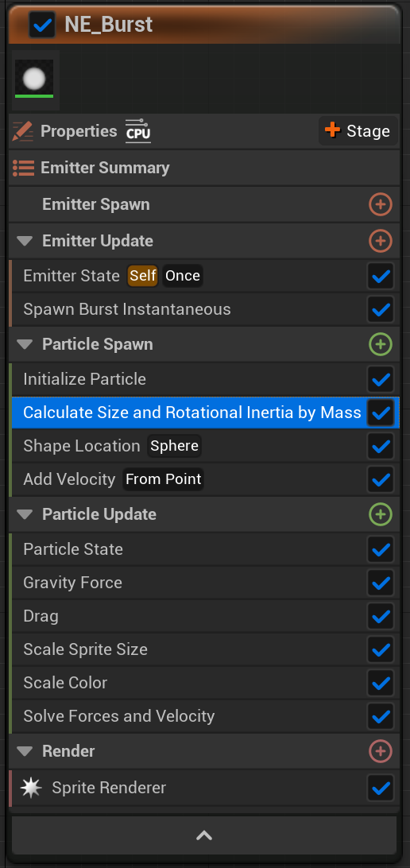Add module to Particle Update with green plus
The width and height of the screenshot is (410, 868).
pyautogui.click(x=380, y=514)
